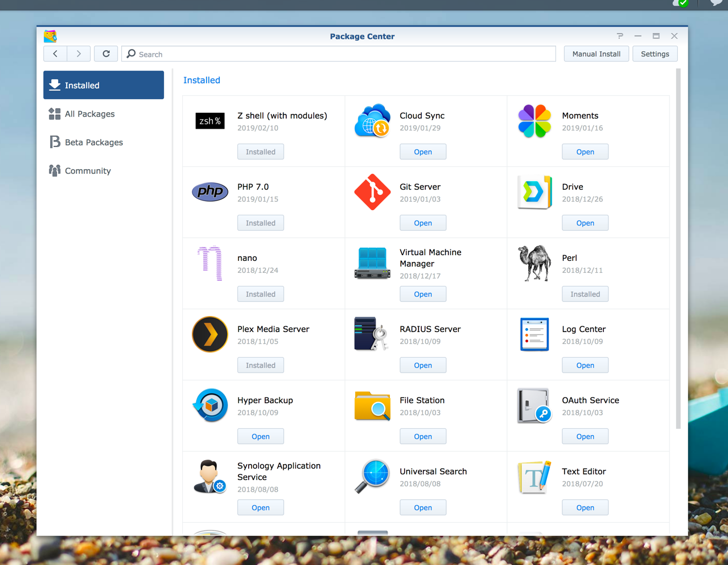
Task: Click the Cloud Sync icon
Action: [372, 121]
